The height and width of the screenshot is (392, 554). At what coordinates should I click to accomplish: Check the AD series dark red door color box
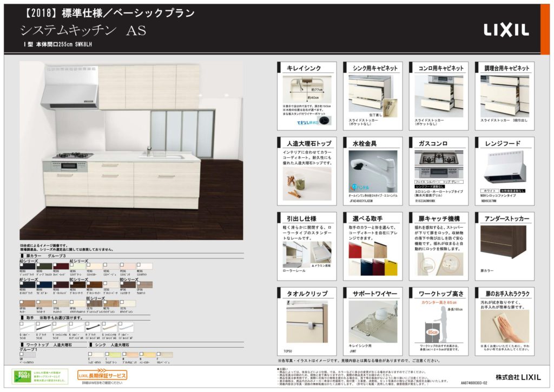pos(55,264)
